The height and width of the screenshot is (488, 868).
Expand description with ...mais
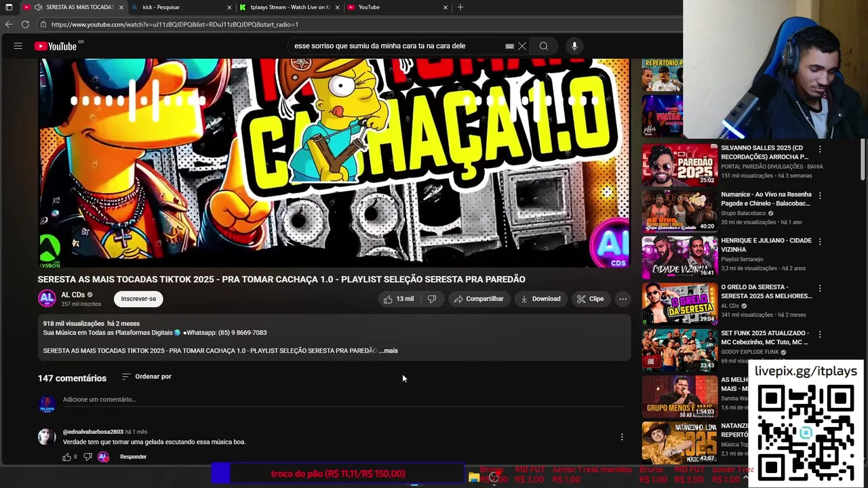point(389,350)
